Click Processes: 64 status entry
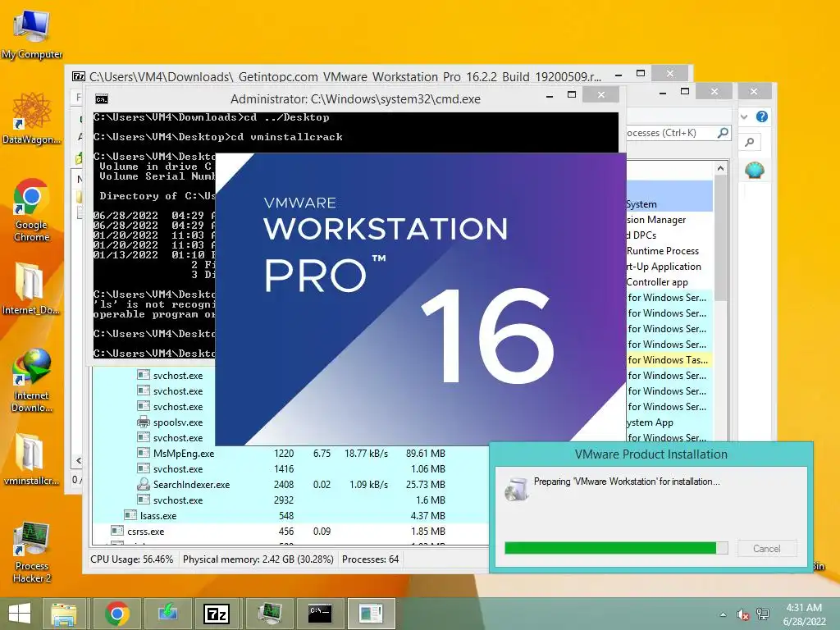Screen dimensions: 840x630 [x=370, y=559]
